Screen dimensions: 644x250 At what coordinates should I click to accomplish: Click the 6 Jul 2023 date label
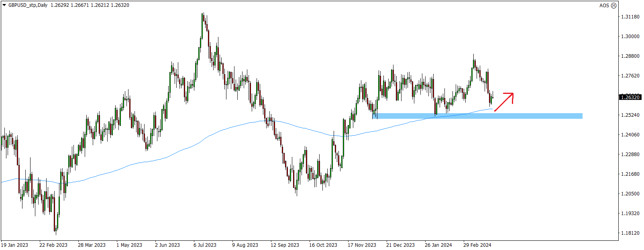(x=205, y=245)
